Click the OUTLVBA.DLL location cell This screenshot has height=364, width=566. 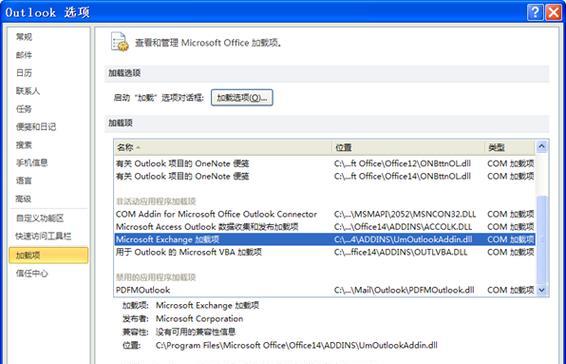[401, 252]
